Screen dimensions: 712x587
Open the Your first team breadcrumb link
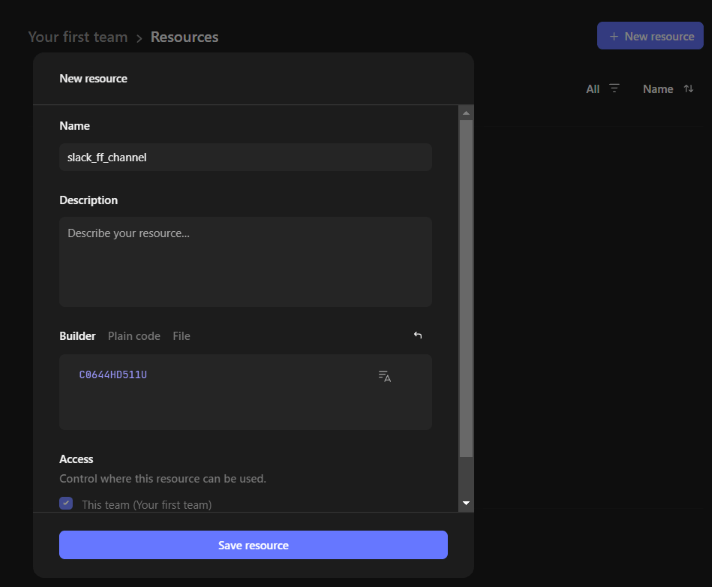tap(78, 37)
